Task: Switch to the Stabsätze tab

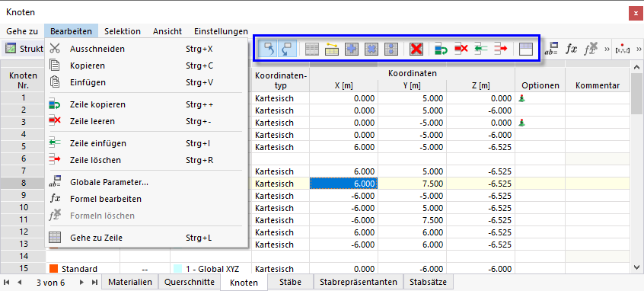Action: 429,282
